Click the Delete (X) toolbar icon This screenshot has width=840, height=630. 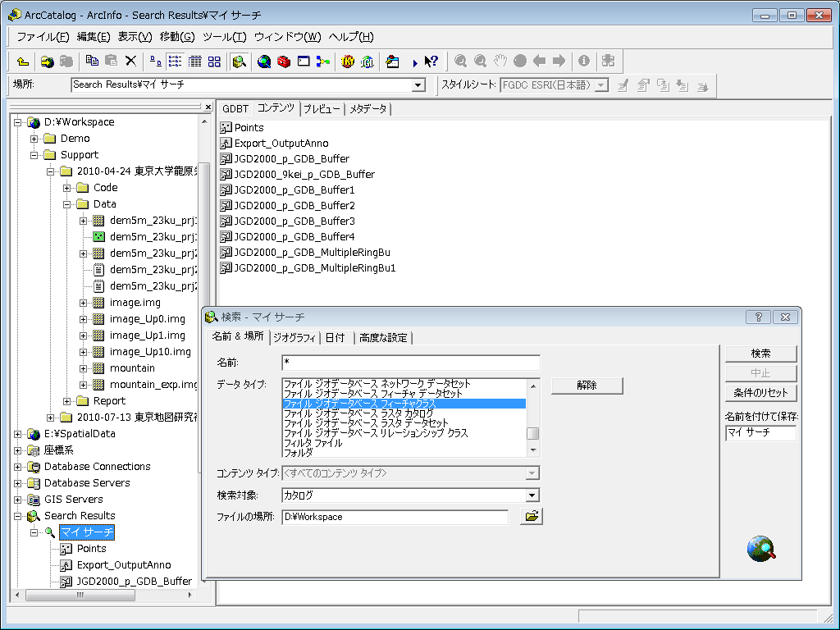(130, 61)
